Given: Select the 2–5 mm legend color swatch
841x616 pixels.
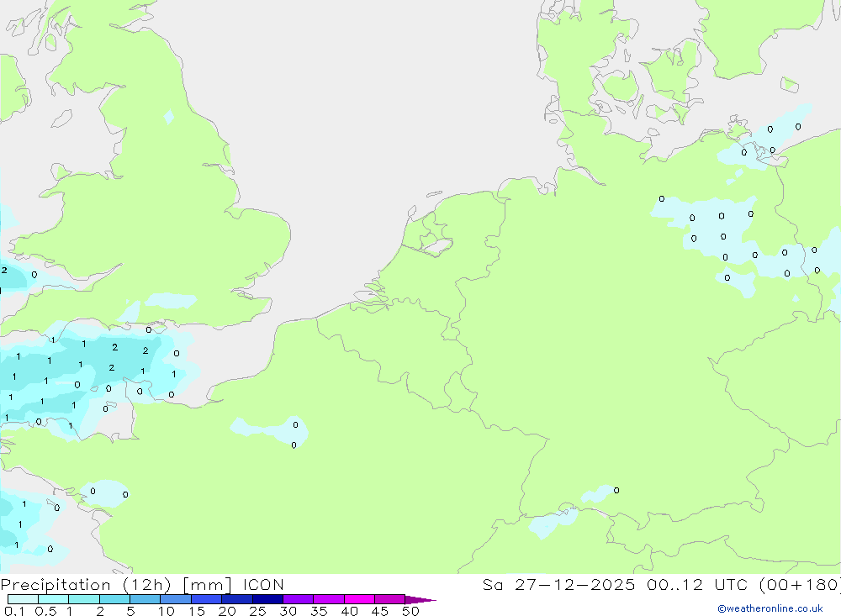Looking at the screenshot, I should (114, 599).
